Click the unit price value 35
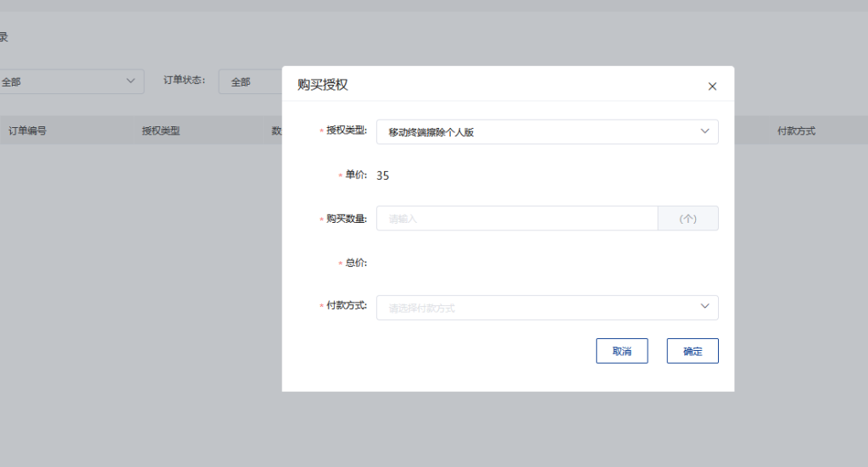 tap(383, 175)
